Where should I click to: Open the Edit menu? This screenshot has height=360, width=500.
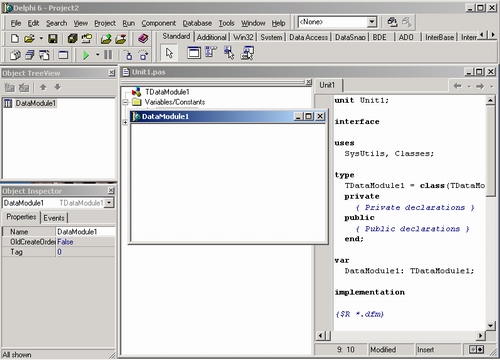point(33,23)
